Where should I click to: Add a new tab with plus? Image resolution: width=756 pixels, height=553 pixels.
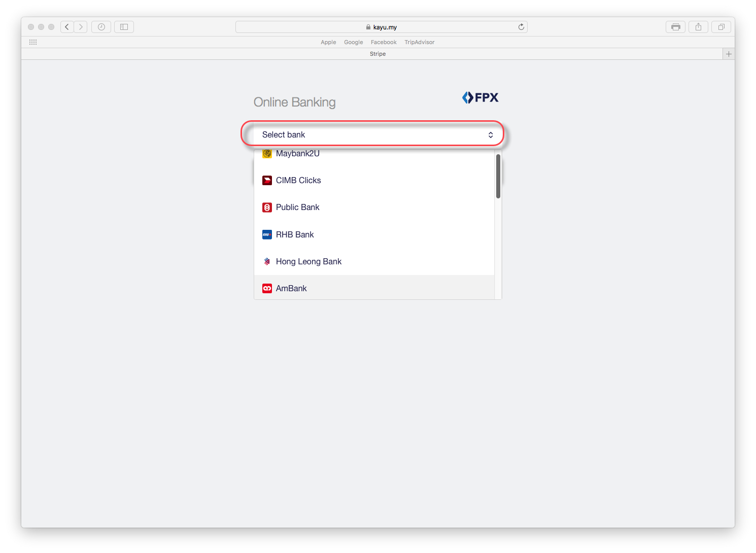pos(729,54)
